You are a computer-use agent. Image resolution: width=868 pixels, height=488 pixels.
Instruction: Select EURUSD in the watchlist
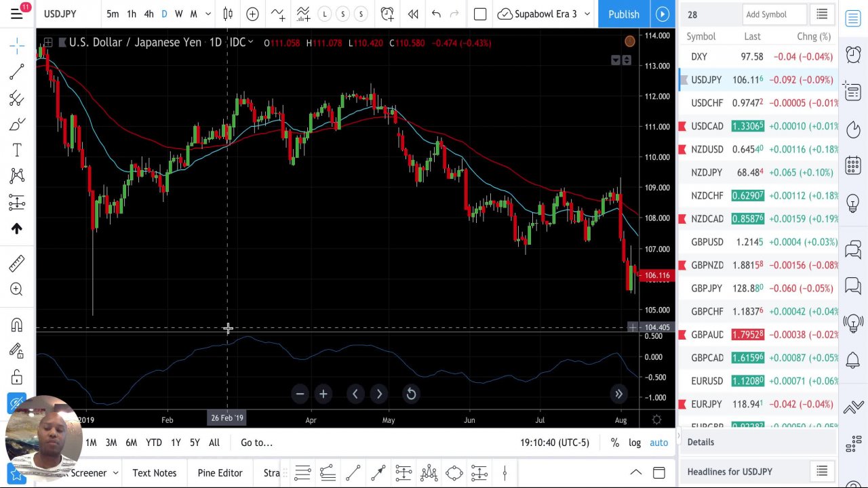pyautogui.click(x=758, y=381)
